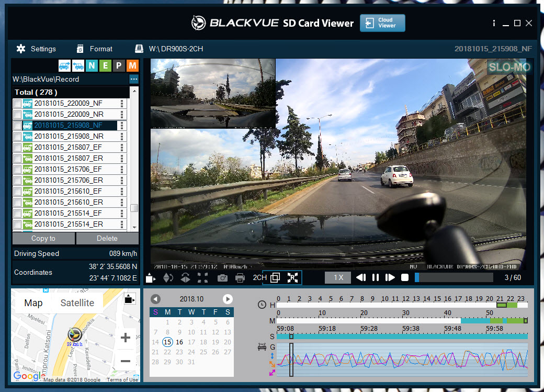Open the options menu for 20181015_215908_NF
This screenshot has width=544, height=392.
122,125
